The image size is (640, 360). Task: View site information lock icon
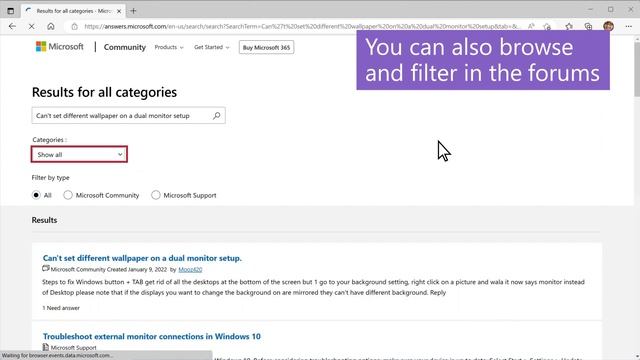tap(74, 27)
